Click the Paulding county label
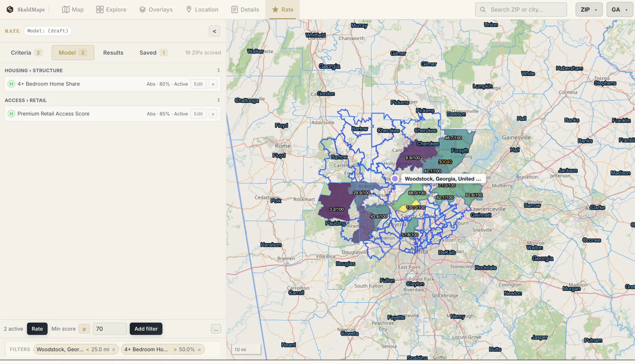The image size is (635, 364). pos(335,223)
